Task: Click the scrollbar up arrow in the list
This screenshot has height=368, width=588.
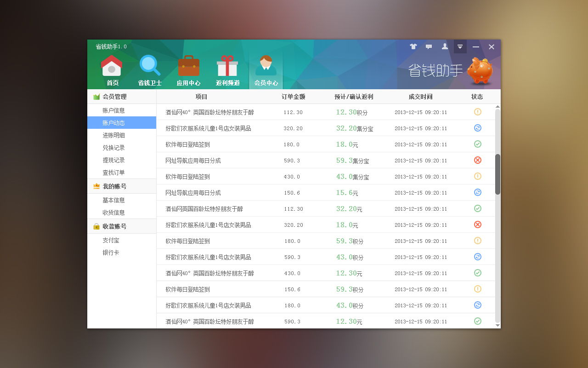Action: [x=498, y=107]
